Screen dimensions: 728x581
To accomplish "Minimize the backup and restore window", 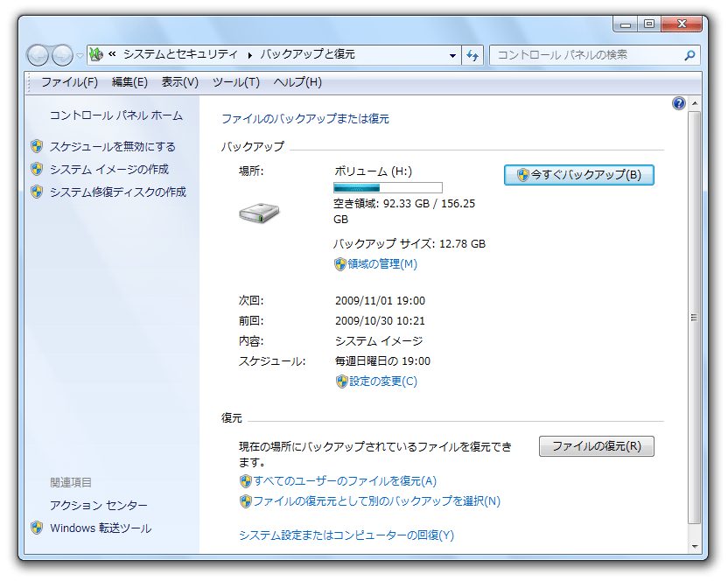I will click(626, 24).
